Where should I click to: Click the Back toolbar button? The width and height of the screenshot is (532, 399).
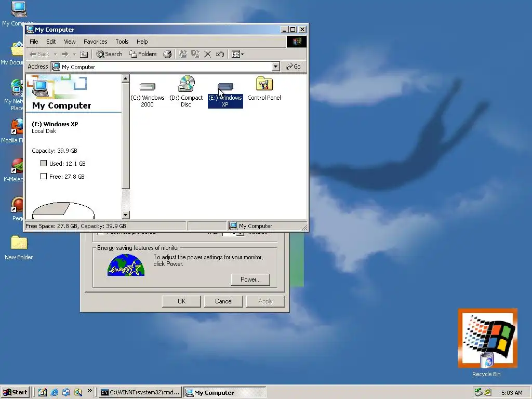click(x=39, y=54)
